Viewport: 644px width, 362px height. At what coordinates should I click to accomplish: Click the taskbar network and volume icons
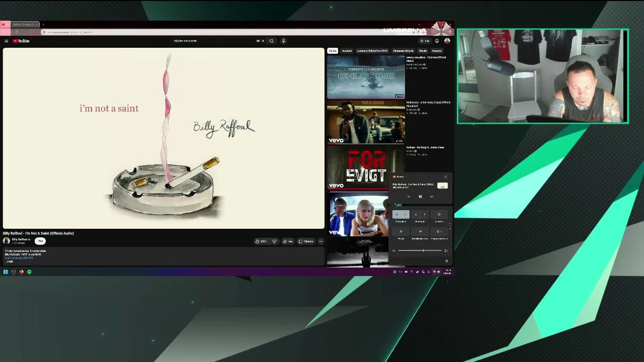436,272
